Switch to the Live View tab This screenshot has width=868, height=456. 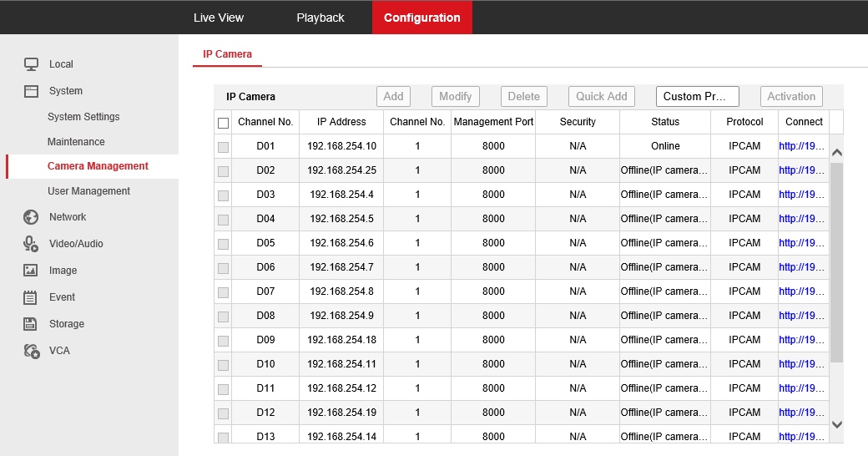pyautogui.click(x=219, y=18)
